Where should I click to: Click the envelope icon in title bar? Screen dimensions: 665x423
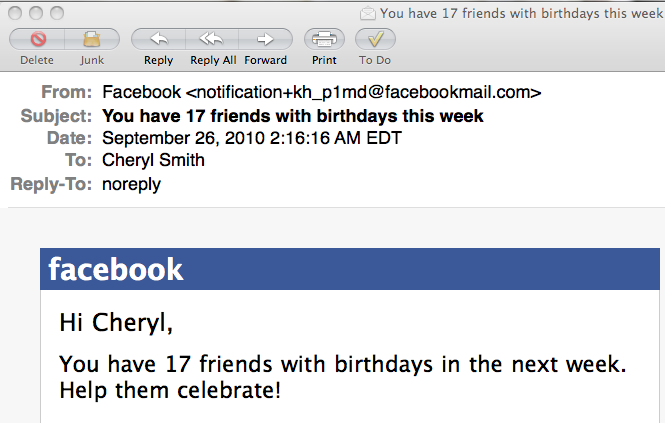coord(367,13)
